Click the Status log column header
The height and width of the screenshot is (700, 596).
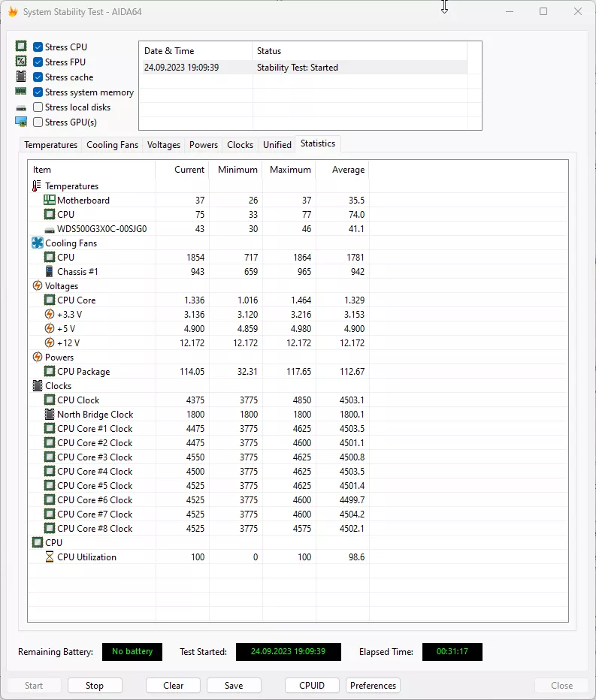pos(360,51)
